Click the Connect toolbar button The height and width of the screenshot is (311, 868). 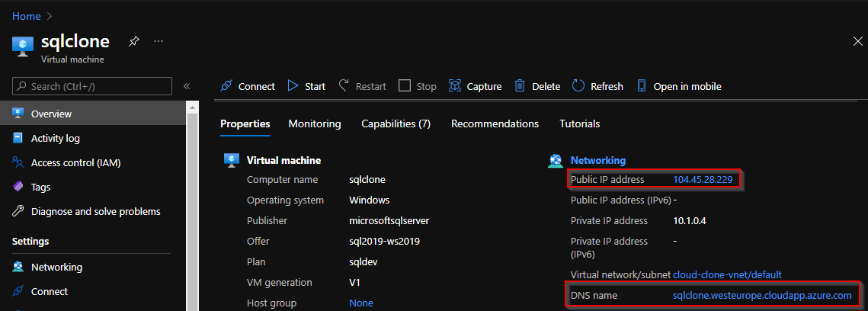coord(248,86)
